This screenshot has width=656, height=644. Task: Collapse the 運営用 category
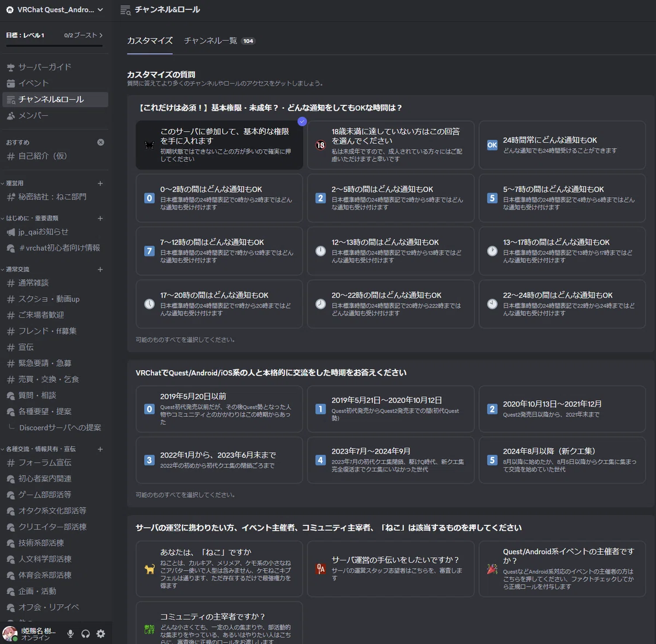click(x=15, y=183)
